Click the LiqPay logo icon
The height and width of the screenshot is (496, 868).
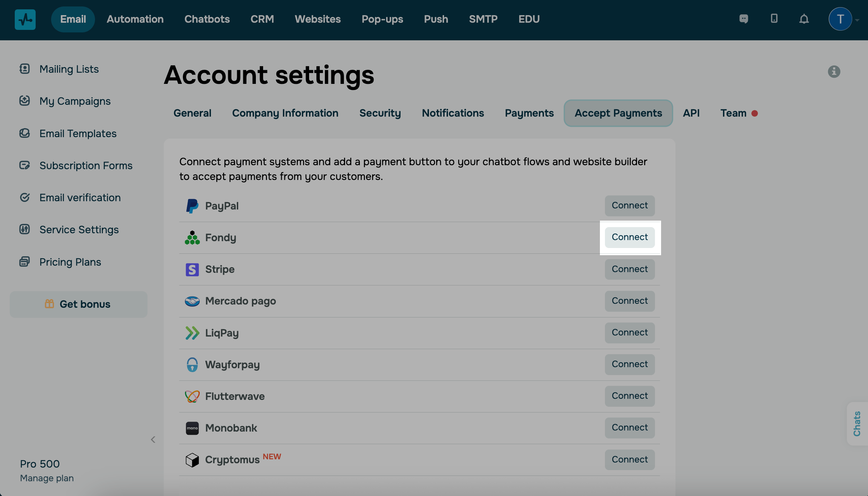(192, 333)
